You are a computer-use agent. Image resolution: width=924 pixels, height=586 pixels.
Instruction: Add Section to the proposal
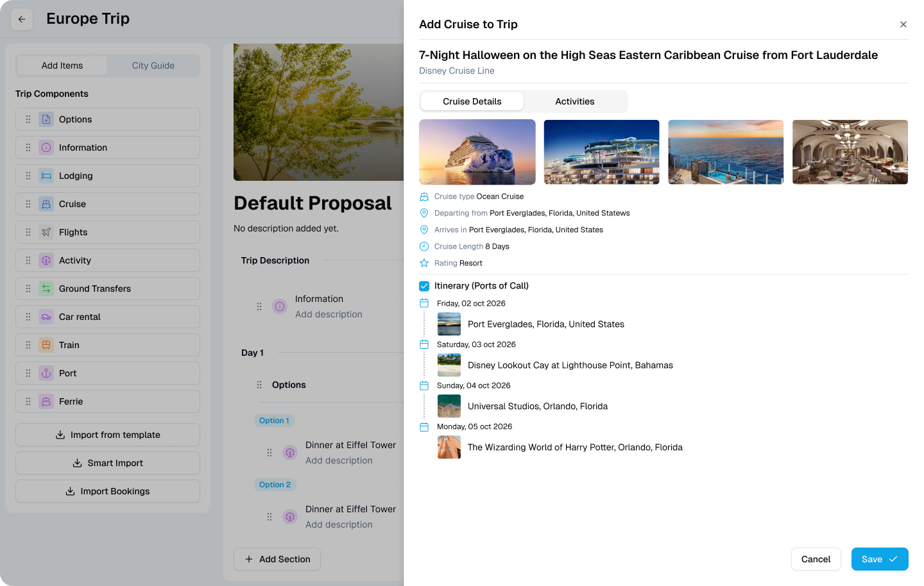pos(277,559)
